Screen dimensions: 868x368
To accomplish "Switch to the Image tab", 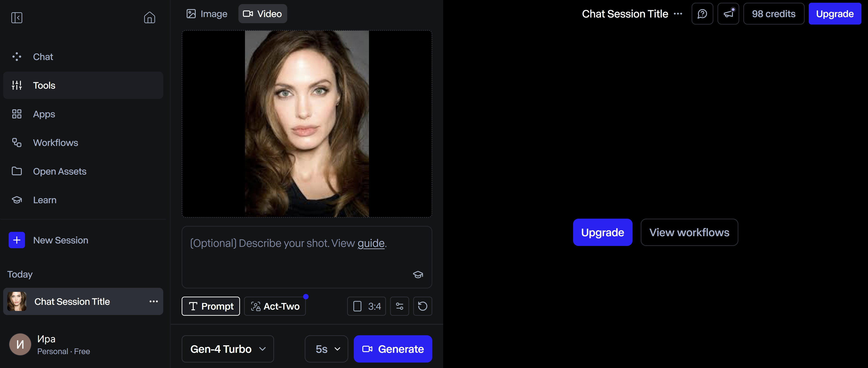I will pyautogui.click(x=207, y=14).
